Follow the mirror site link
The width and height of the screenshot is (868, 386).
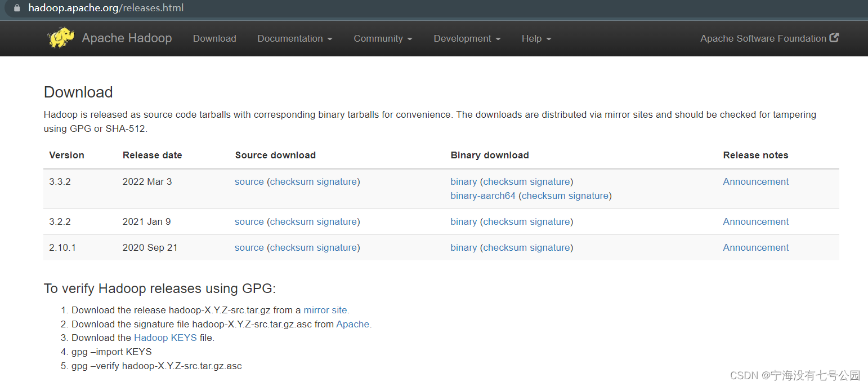tap(325, 310)
